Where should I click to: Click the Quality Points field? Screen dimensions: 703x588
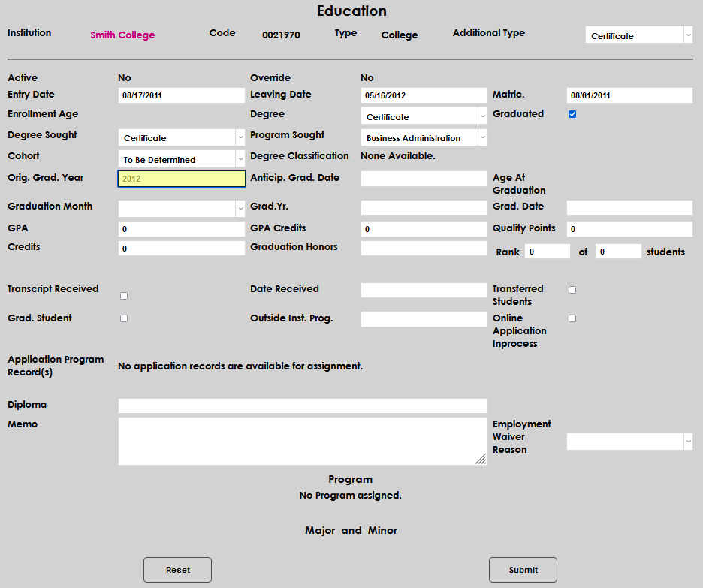pos(629,229)
